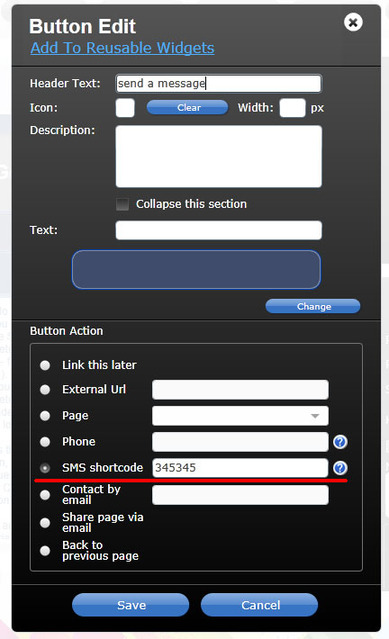
Task: Cancel editing the button
Action: [x=259, y=605]
